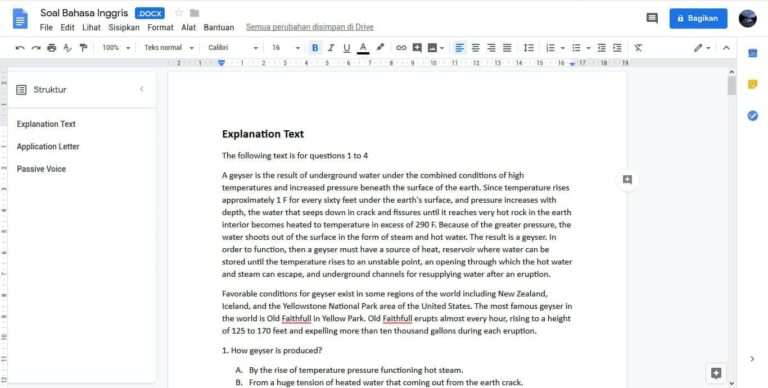Click the Explore button at bottom right

[716, 373]
